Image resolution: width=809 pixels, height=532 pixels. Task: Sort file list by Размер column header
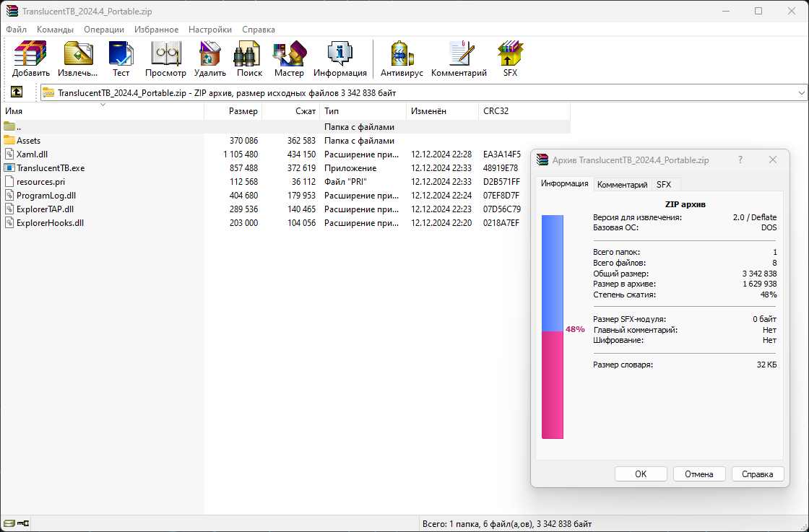243,111
